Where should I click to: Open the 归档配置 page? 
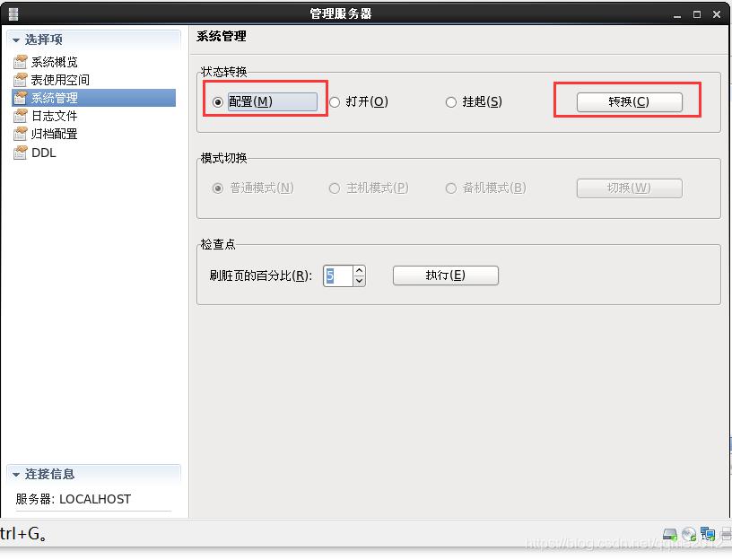54,134
